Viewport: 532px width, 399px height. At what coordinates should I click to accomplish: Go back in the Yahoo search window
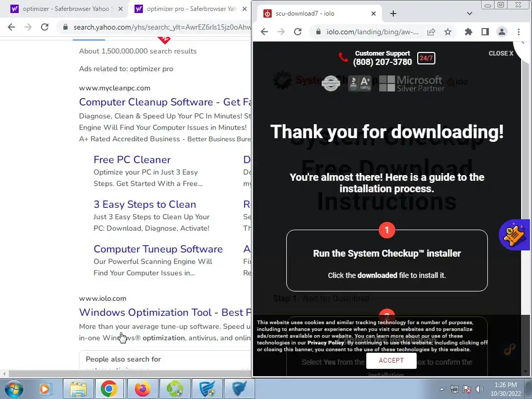click(x=11, y=27)
